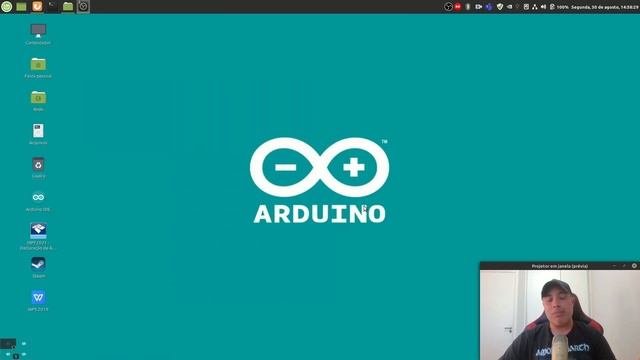
Task: Click the blue Teams tray icon
Action: (x=489, y=7)
